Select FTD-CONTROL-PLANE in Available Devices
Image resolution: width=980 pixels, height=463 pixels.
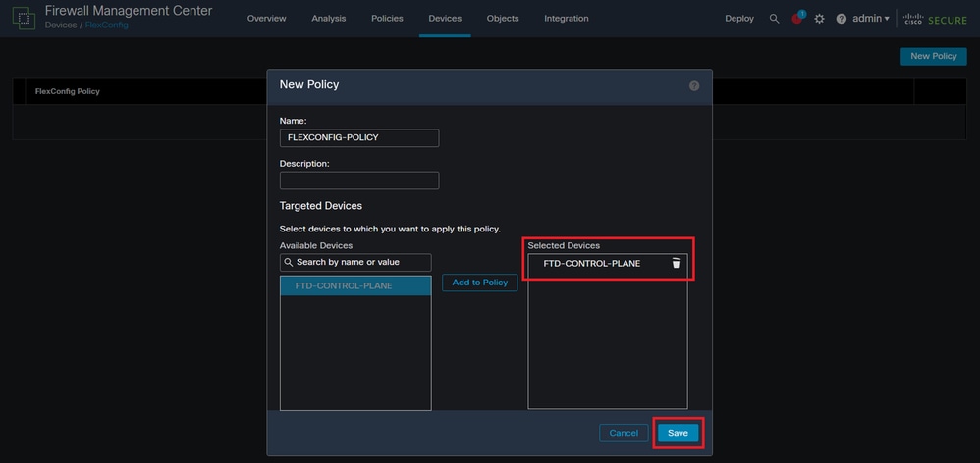tap(355, 286)
